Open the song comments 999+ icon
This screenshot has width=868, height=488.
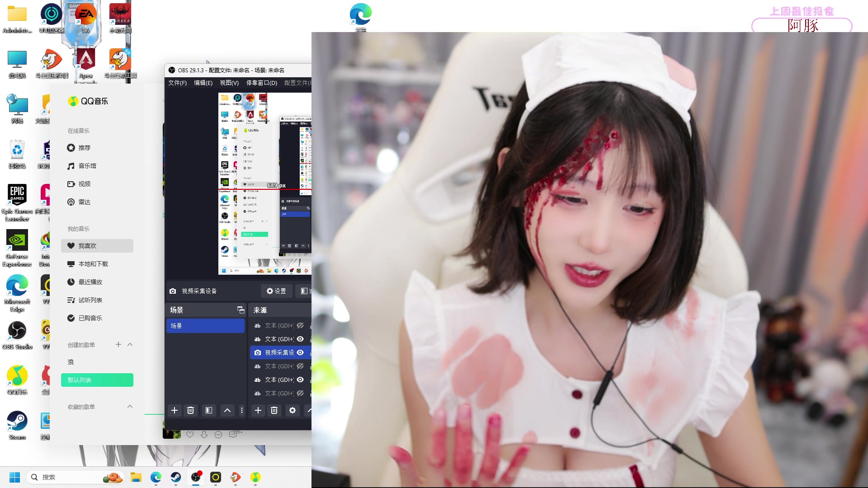(235, 434)
